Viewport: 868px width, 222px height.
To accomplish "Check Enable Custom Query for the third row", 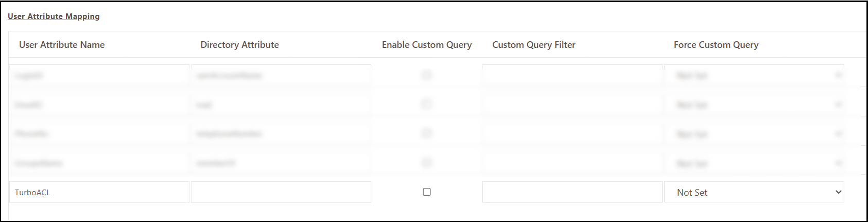I will click(x=427, y=133).
